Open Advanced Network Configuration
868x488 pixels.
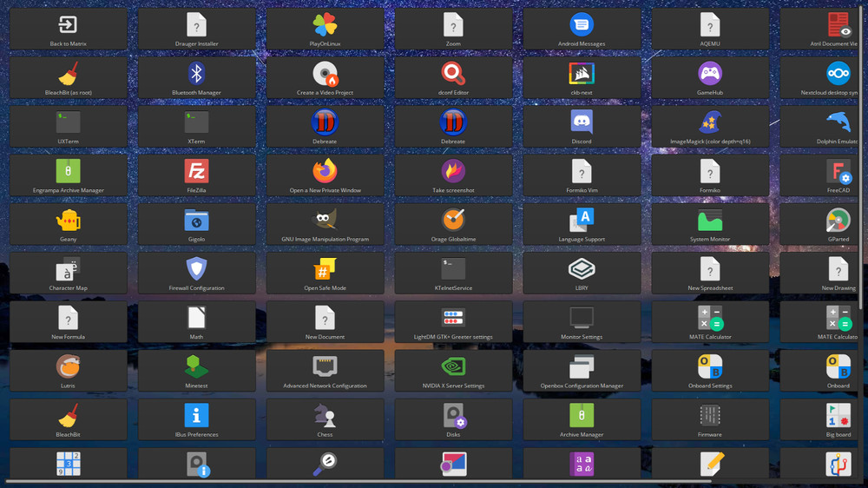point(325,370)
